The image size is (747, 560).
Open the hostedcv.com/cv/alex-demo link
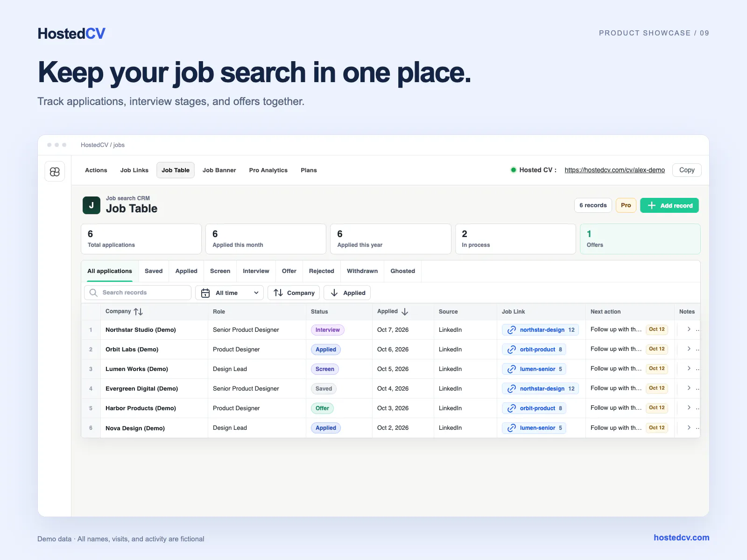click(x=614, y=170)
